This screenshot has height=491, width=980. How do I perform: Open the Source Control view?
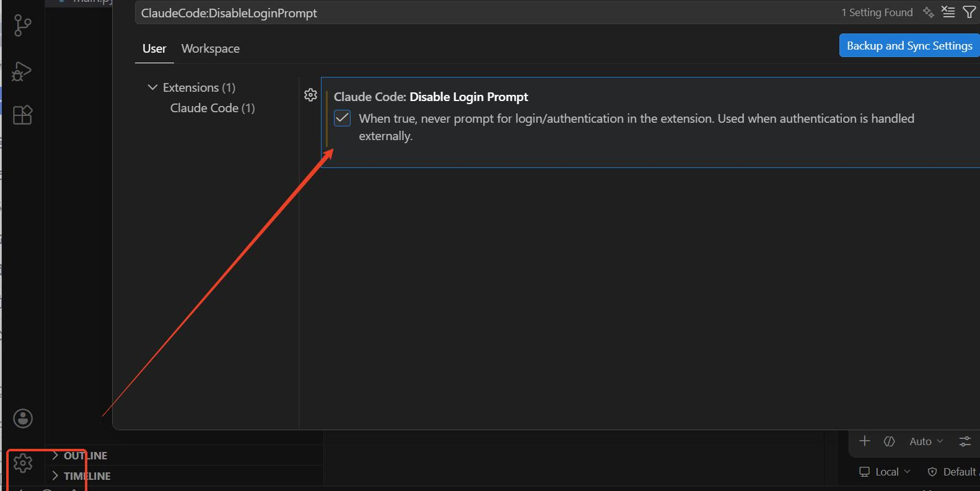(23, 25)
